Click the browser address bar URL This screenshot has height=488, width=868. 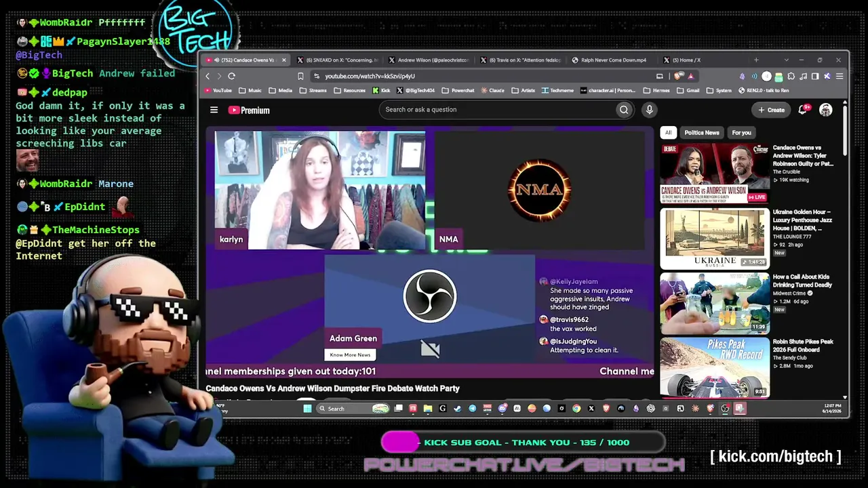coord(370,77)
